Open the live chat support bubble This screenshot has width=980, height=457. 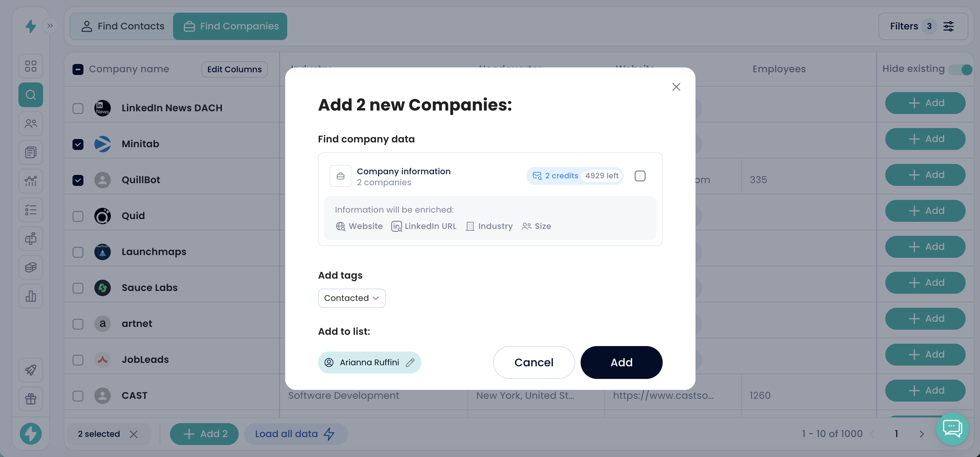(952, 429)
